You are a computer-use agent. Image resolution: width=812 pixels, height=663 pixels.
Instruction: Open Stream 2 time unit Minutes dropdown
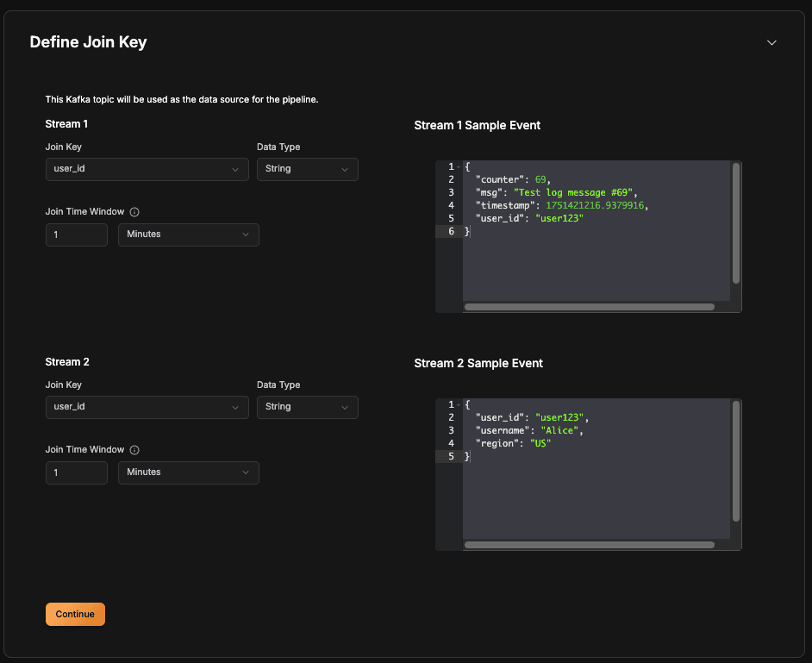click(x=189, y=472)
